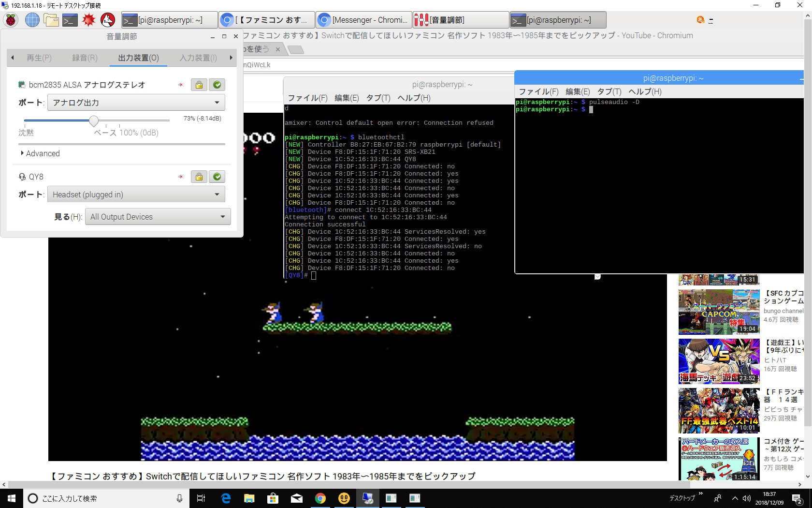Open ファイル(F) menu in pulseaudio terminal
The width and height of the screenshot is (812, 508).
click(538, 91)
